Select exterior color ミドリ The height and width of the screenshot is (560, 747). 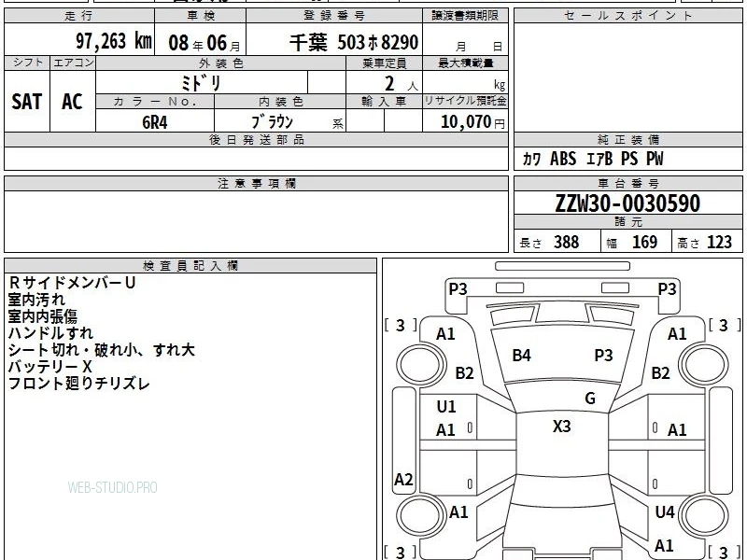click(x=201, y=83)
